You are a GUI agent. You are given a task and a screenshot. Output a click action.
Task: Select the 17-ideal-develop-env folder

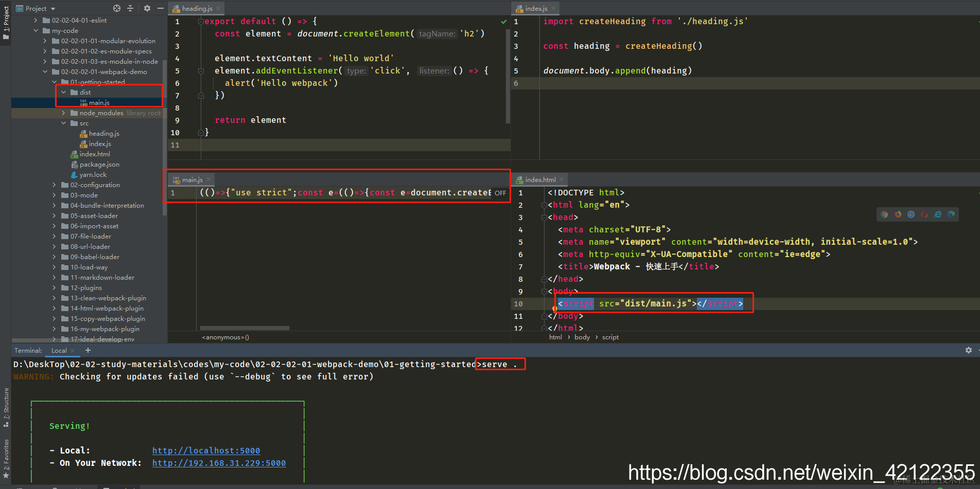tap(102, 339)
